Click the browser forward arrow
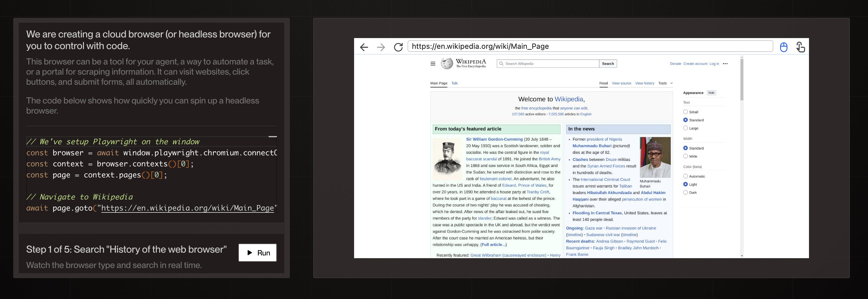The height and width of the screenshot is (299, 868). [x=381, y=47]
